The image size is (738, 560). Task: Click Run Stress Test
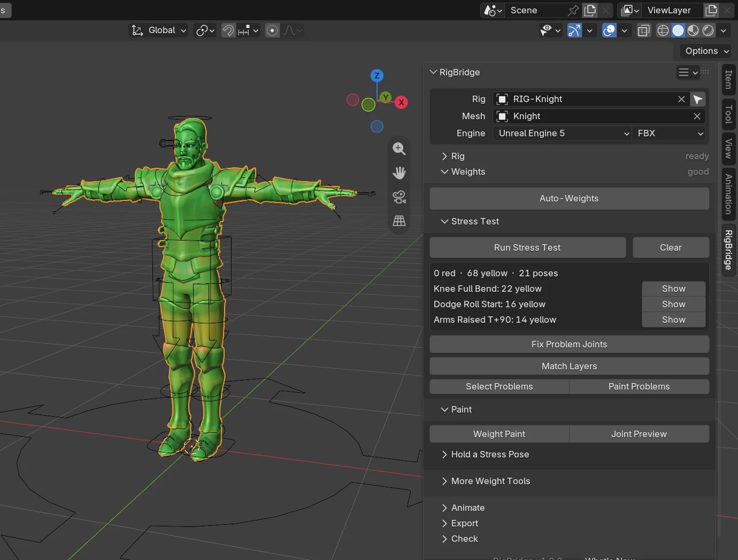[527, 247]
